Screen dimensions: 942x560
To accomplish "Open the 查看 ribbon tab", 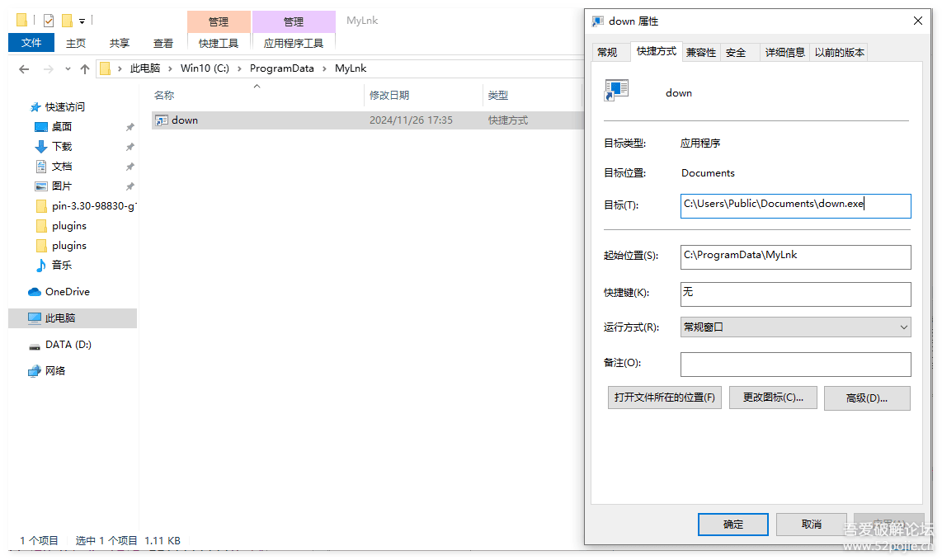I will coord(163,44).
